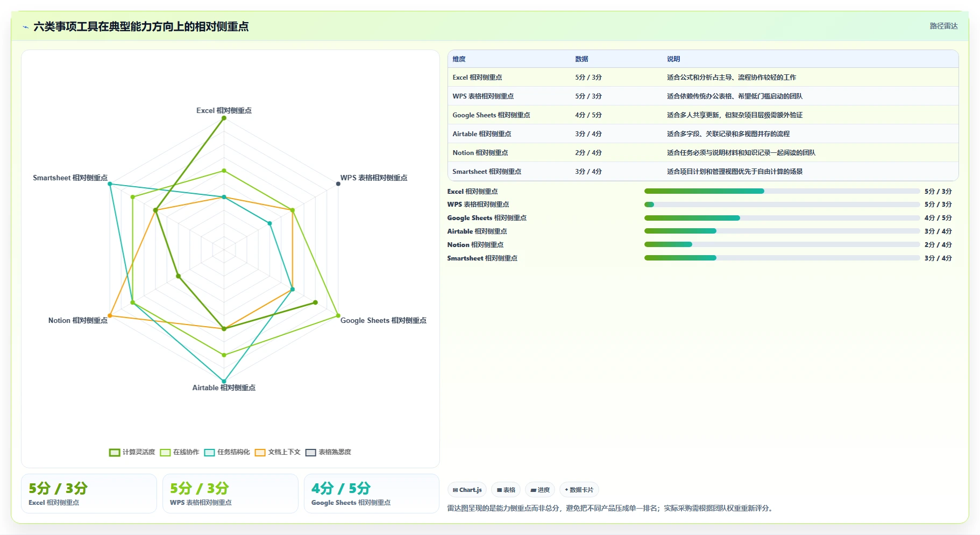Open the Excel 5分 / 3分 stat card

point(89,494)
